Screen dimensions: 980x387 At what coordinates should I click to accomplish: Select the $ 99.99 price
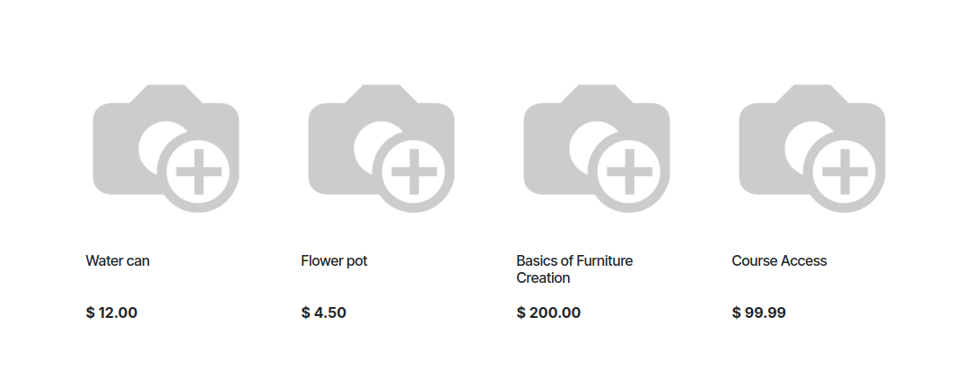coord(758,312)
